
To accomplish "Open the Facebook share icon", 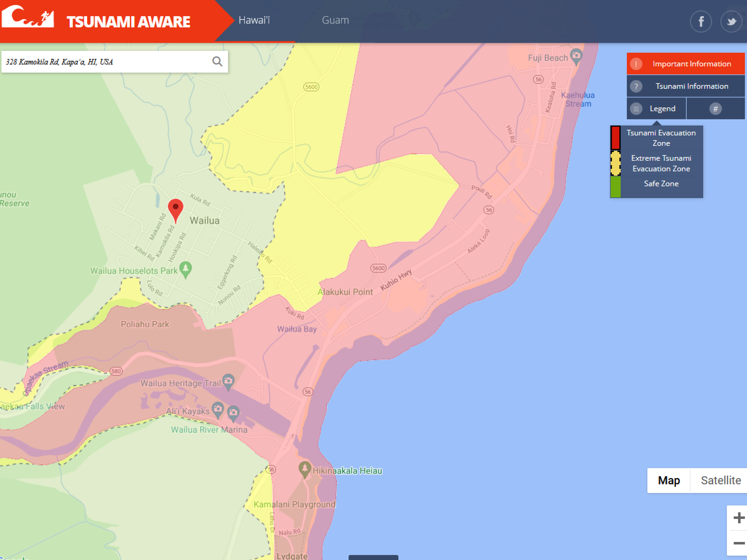I will [x=701, y=22].
